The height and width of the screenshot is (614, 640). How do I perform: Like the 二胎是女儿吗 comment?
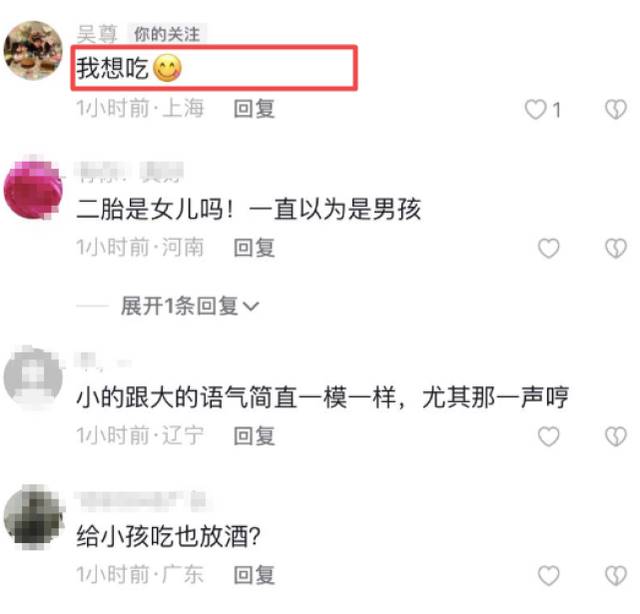(549, 248)
